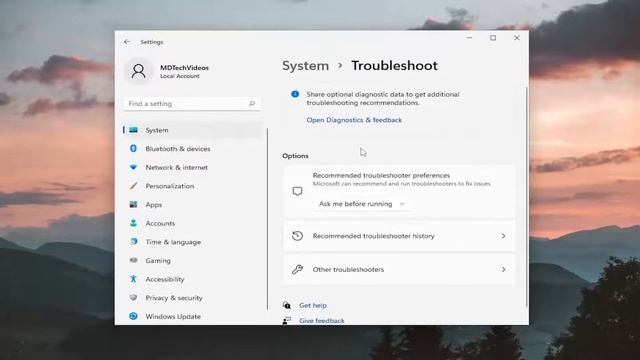The image size is (640, 360).
Task: Click the Personalization brush icon
Action: coord(133,186)
